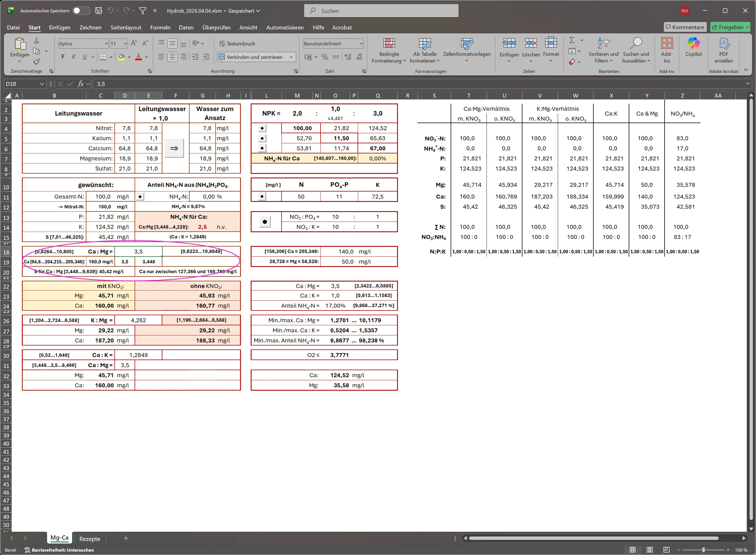Switch to page layout view icon

[x=649, y=550]
